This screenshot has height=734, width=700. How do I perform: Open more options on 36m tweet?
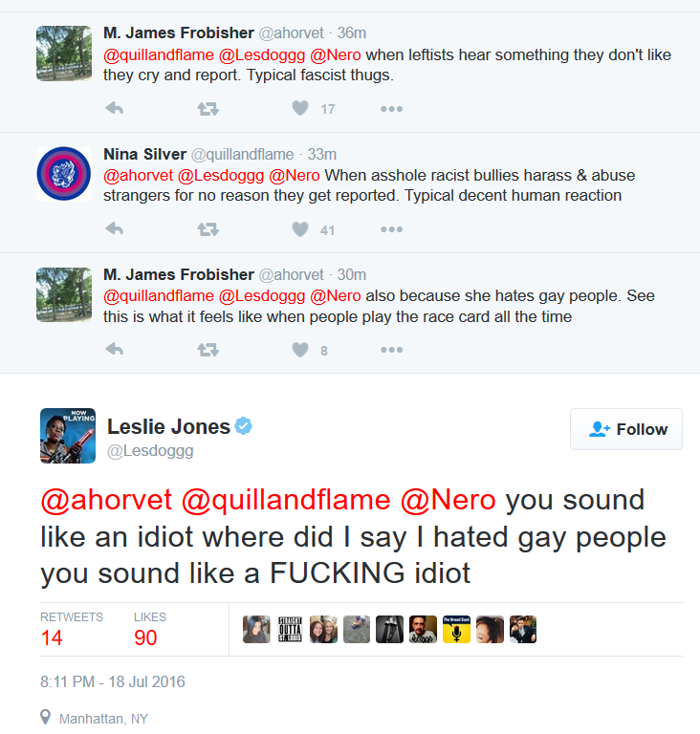click(392, 109)
